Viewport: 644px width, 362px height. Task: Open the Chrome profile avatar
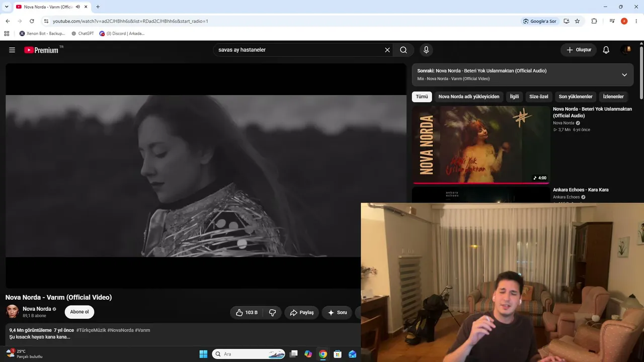(624, 21)
